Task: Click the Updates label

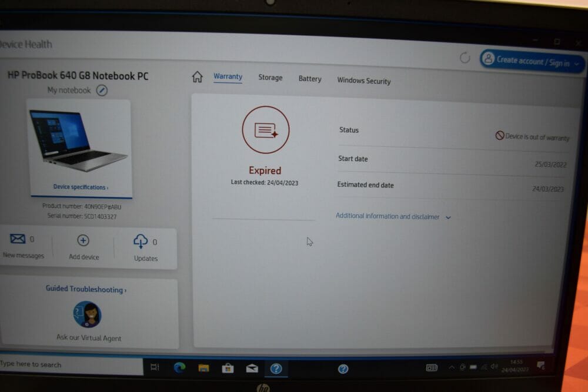Action: [146, 259]
